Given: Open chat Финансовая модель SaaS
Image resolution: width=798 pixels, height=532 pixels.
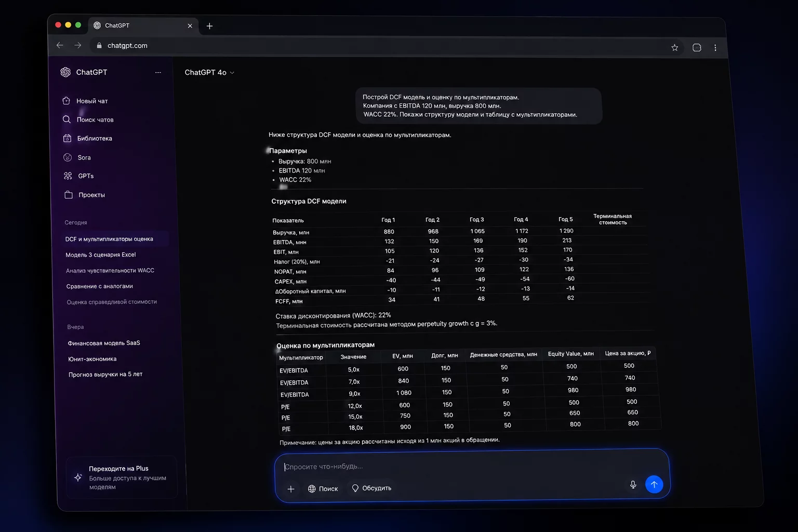Looking at the screenshot, I should [104, 343].
